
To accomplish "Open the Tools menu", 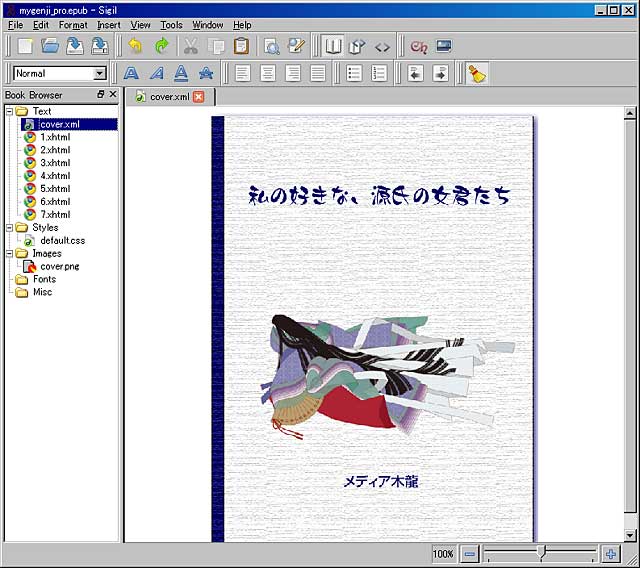I will [171, 25].
